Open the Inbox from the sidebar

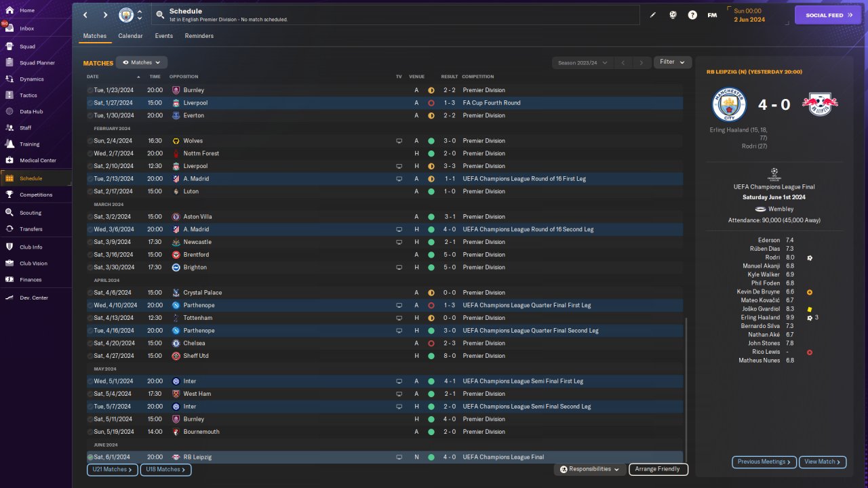tap(27, 28)
